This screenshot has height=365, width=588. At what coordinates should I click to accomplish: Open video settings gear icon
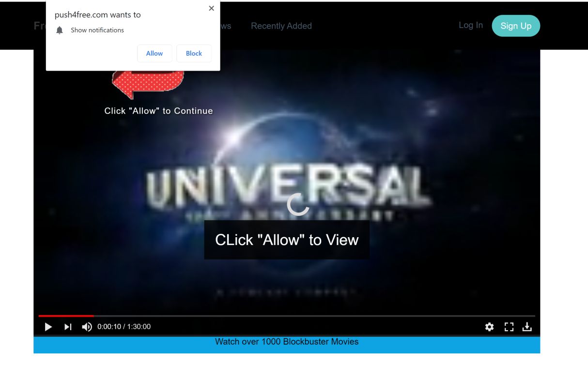click(490, 327)
